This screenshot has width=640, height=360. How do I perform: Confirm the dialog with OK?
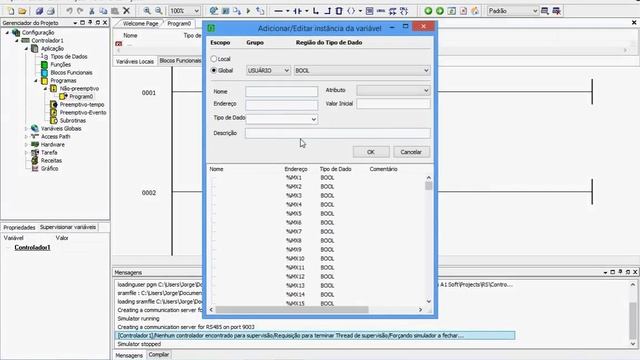pyautogui.click(x=371, y=152)
